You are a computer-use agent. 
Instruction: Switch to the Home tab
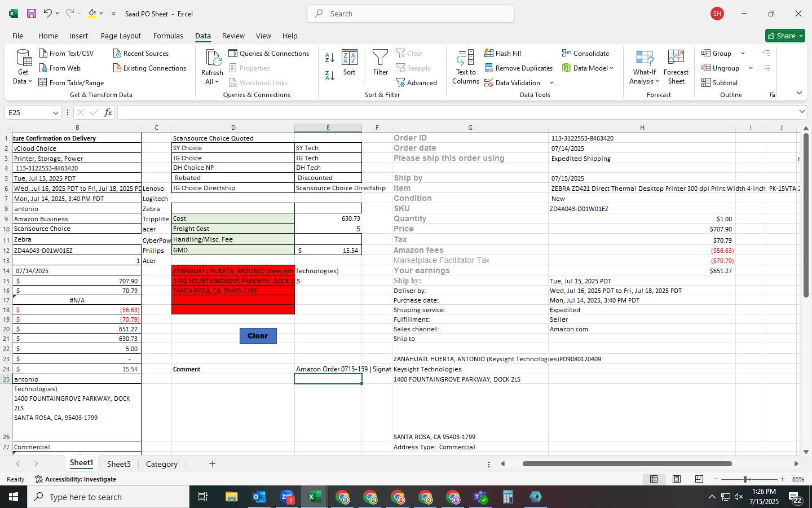48,36
